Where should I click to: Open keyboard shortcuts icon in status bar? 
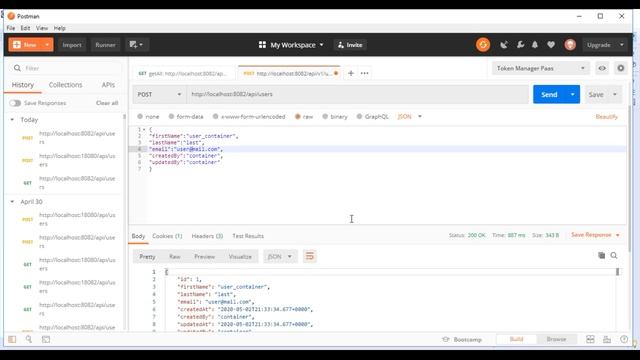click(x=607, y=339)
